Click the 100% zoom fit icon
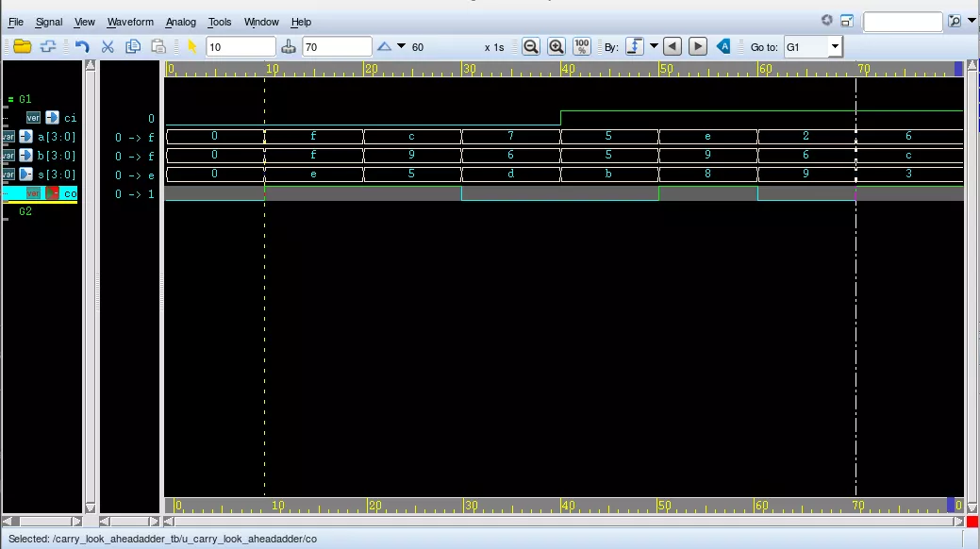This screenshot has width=980, height=549. click(x=582, y=47)
